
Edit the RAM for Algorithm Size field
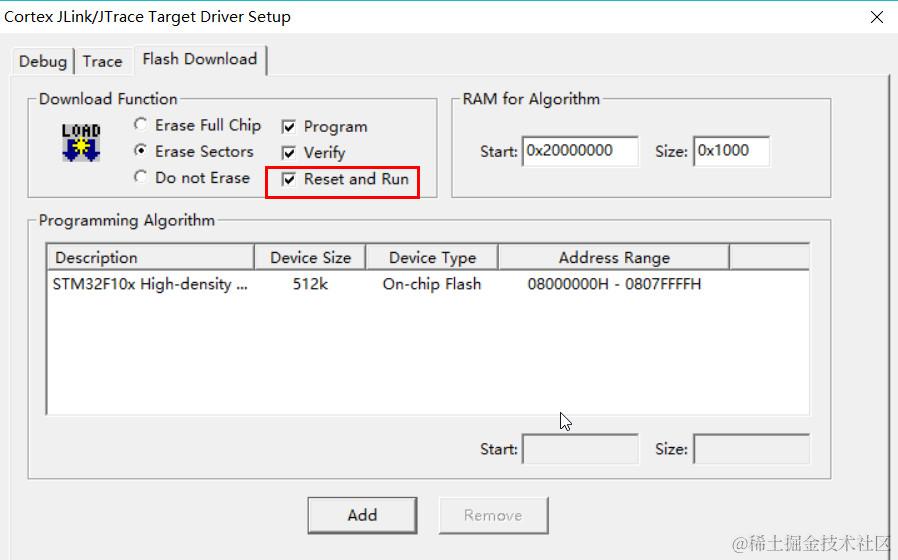(x=731, y=151)
